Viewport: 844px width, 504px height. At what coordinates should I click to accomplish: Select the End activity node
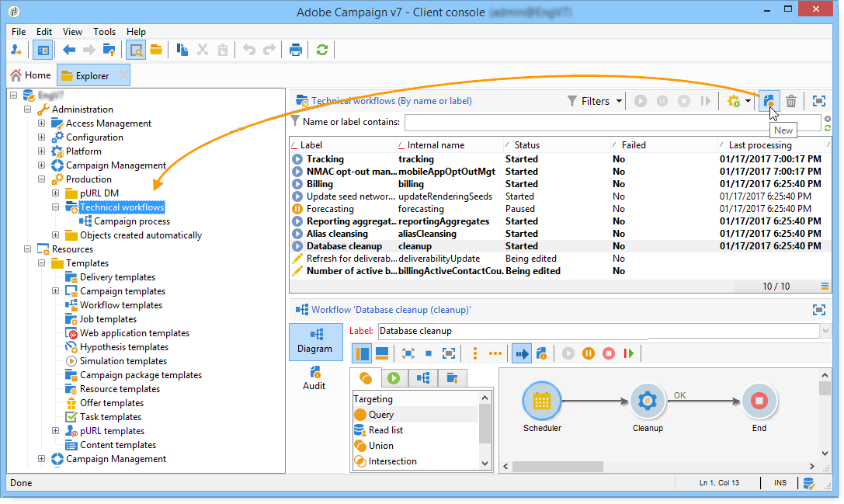point(759,401)
